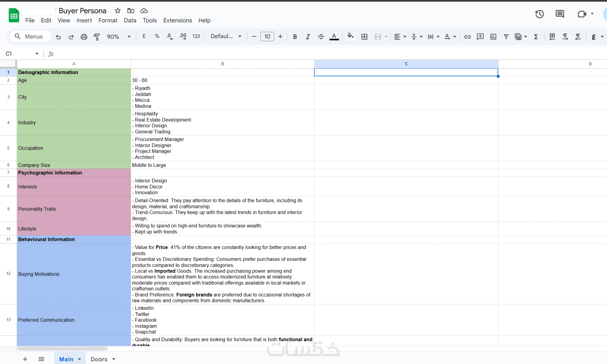Click the undo arrow icon
607x364 pixels.
tap(58, 37)
